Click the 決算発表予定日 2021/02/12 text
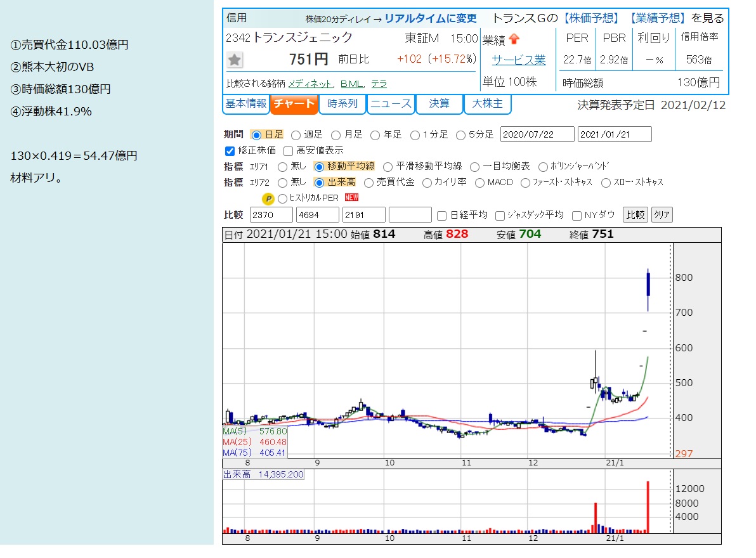The width and height of the screenshot is (756, 558). point(651,105)
